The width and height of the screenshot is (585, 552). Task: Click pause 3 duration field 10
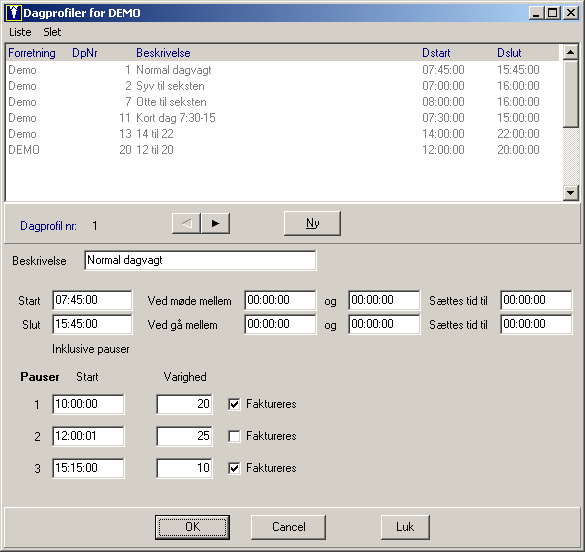[x=184, y=468]
